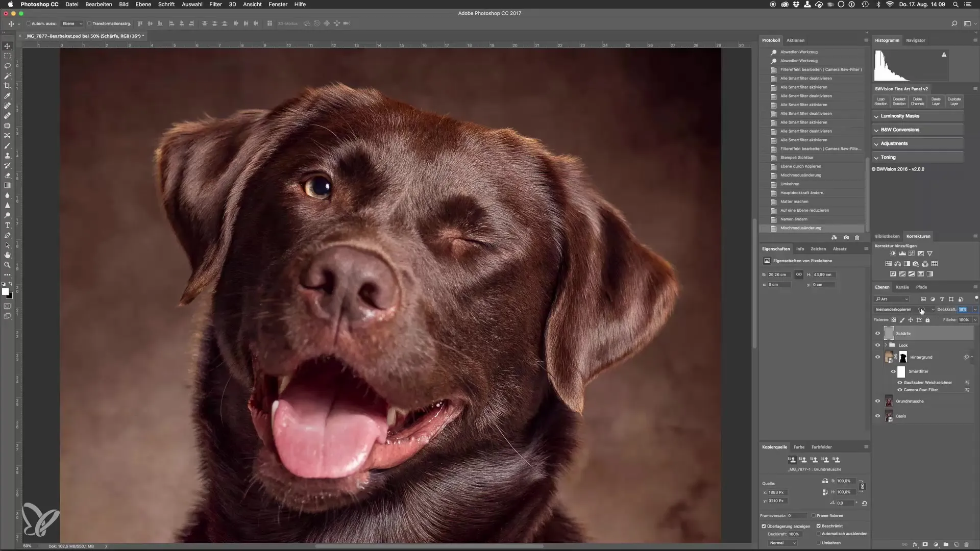
Task: Switch to the Farbfelder tab
Action: pos(821,447)
